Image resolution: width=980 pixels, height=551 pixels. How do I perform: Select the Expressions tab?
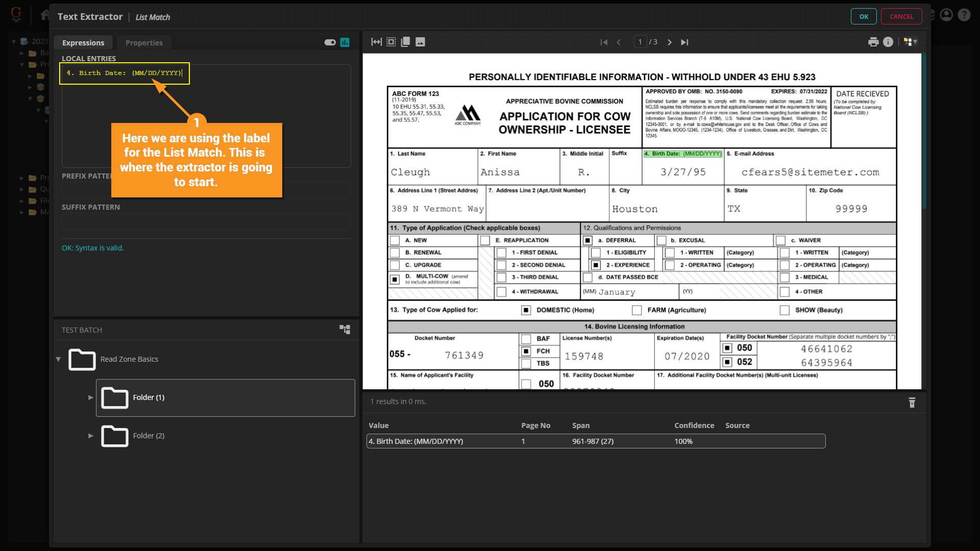pyautogui.click(x=83, y=43)
